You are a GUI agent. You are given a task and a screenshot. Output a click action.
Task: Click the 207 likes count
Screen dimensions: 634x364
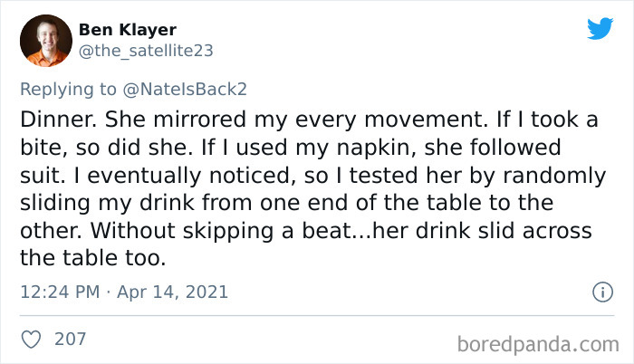(x=71, y=340)
